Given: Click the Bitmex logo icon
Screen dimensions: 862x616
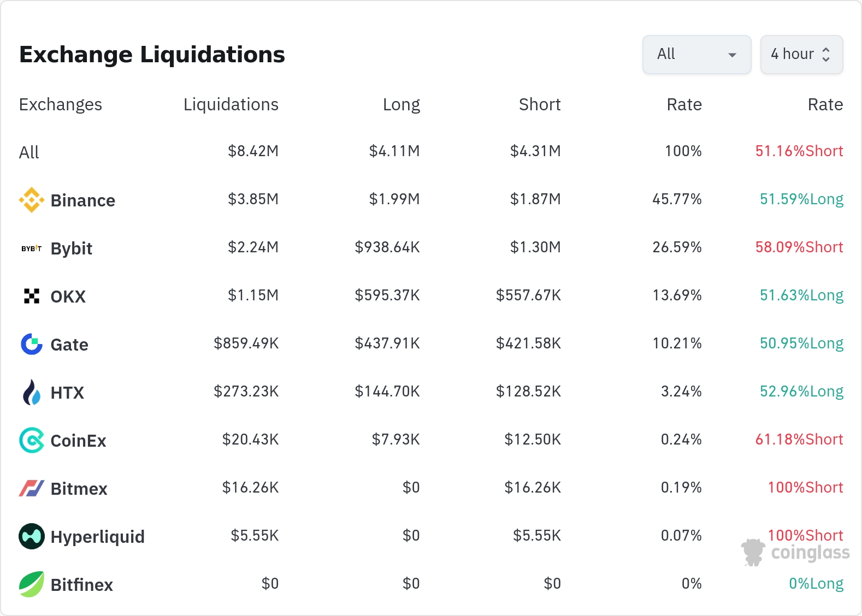Looking at the screenshot, I should (x=32, y=488).
